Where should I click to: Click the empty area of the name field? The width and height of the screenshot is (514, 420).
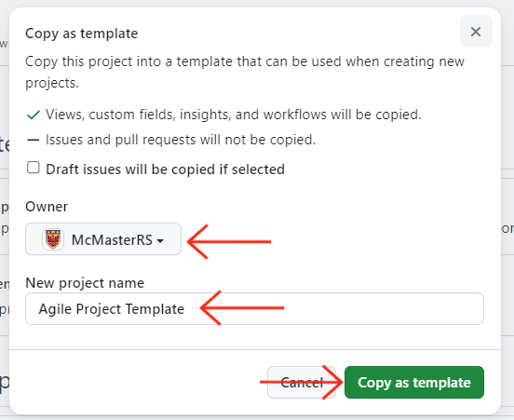(384, 308)
